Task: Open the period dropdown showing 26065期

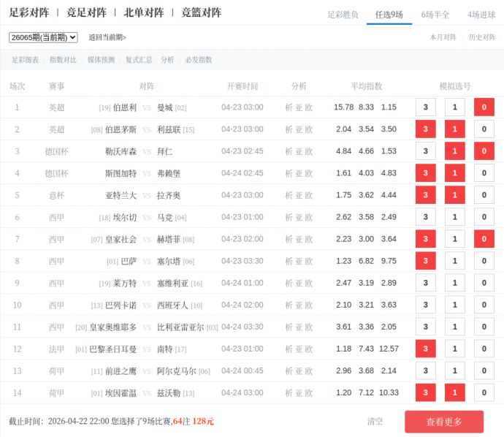Action: [43, 37]
